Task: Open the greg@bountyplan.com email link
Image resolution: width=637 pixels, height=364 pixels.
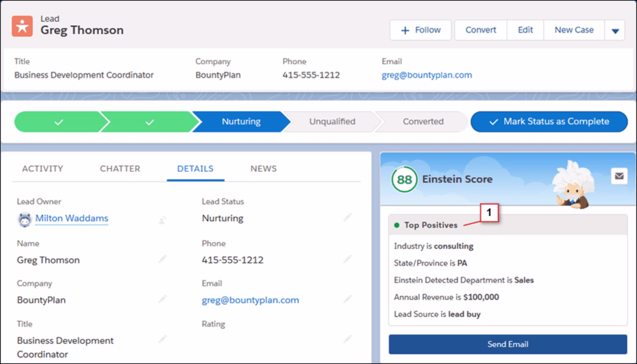Action: click(250, 300)
